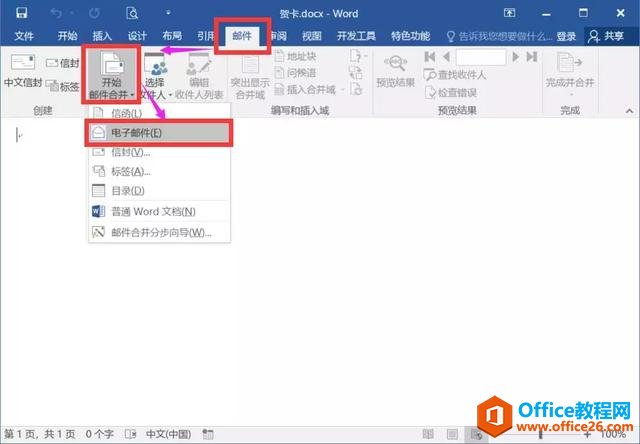Switch to the 开始 ribbon tab
The width and height of the screenshot is (640, 444).
(67, 36)
